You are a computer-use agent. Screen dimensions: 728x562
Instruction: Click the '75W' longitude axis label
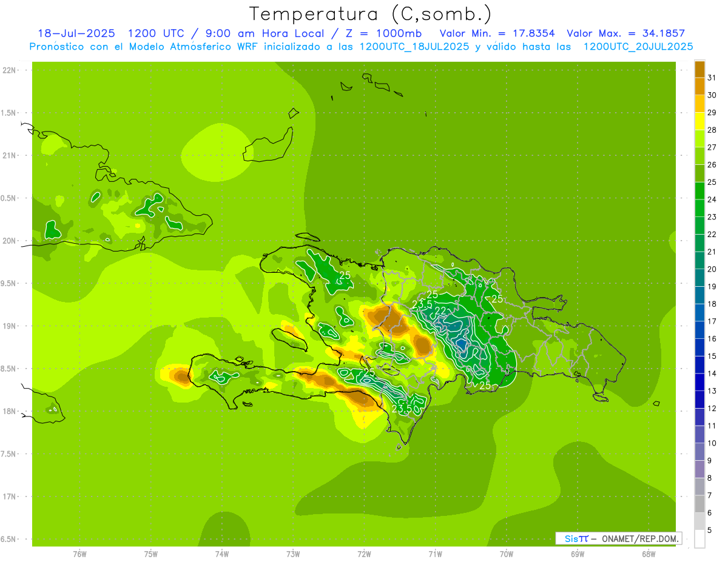point(151,554)
